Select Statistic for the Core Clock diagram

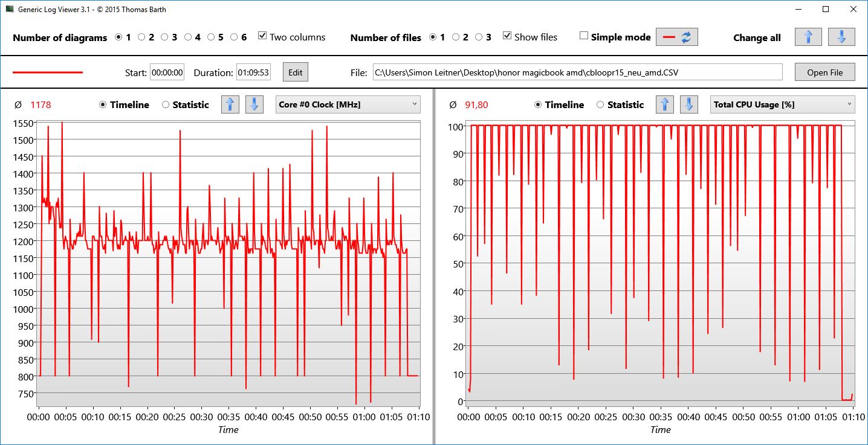pos(166,104)
